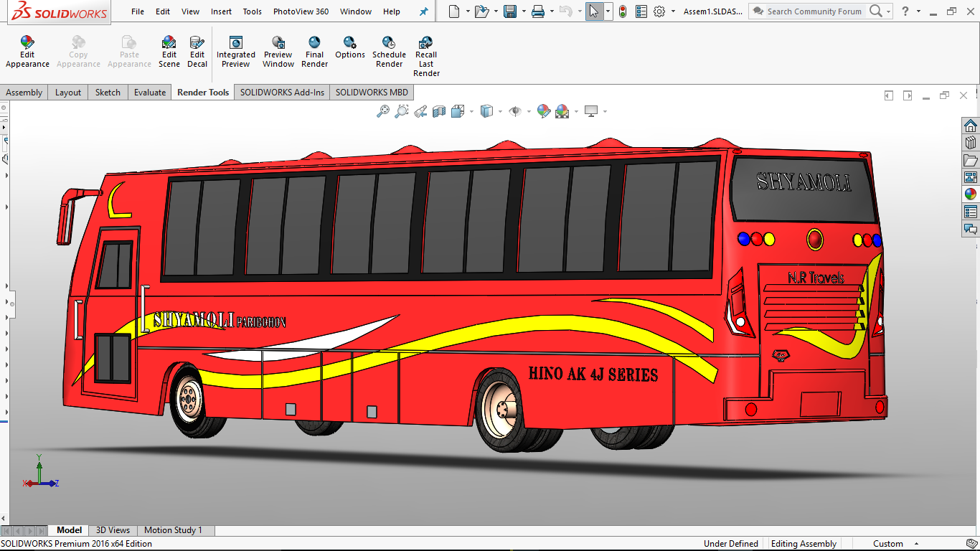The height and width of the screenshot is (551, 980).
Task: Expand the Select tool dropdown arrow
Action: point(608,11)
